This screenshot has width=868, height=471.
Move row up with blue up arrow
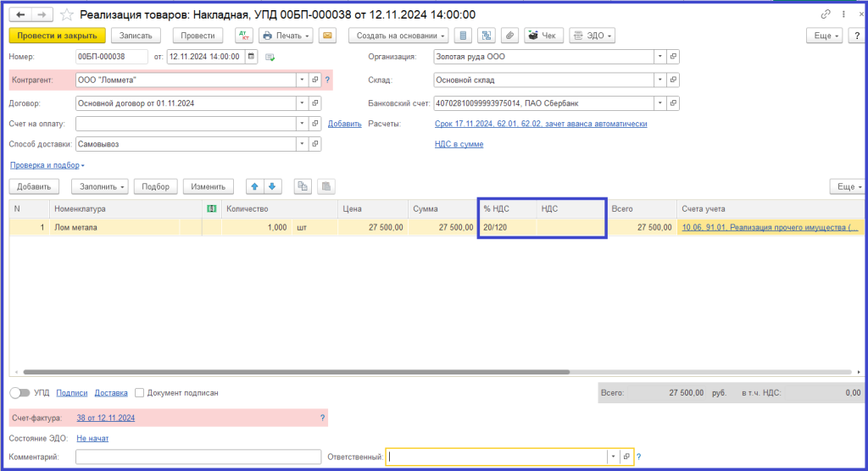point(253,186)
